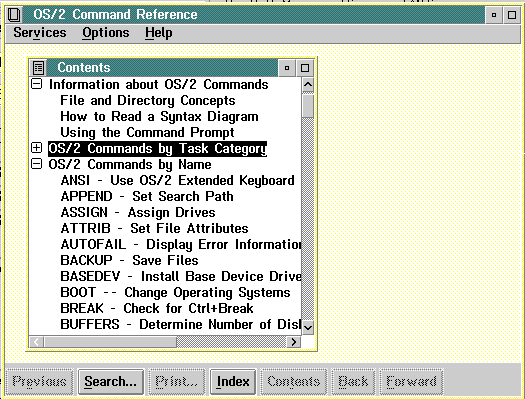Open the Help menu
Viewport: 525px width, 399px height.
159,33
